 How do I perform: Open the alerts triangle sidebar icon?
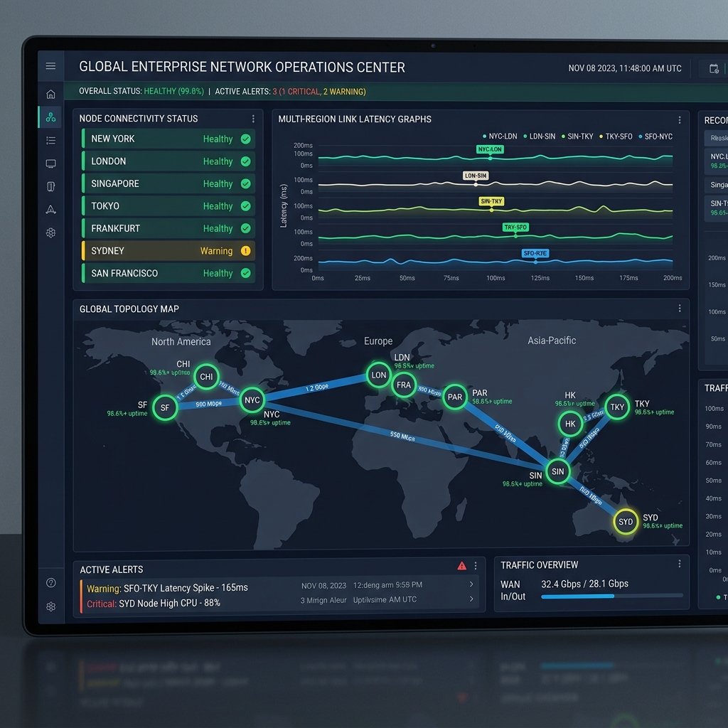tap(50, 210)
